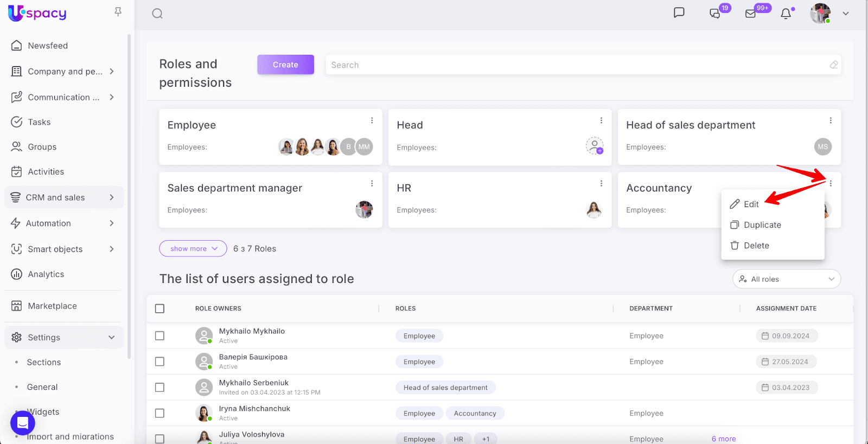Open the notifications bell icon

pos(786,14)
